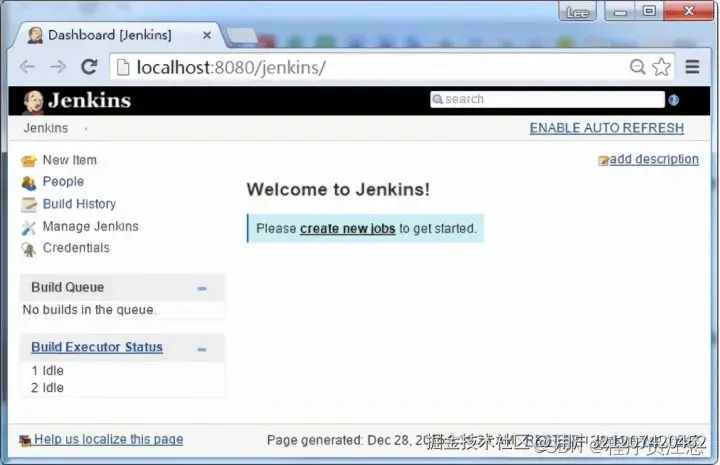Click the New Item icon

28,161
